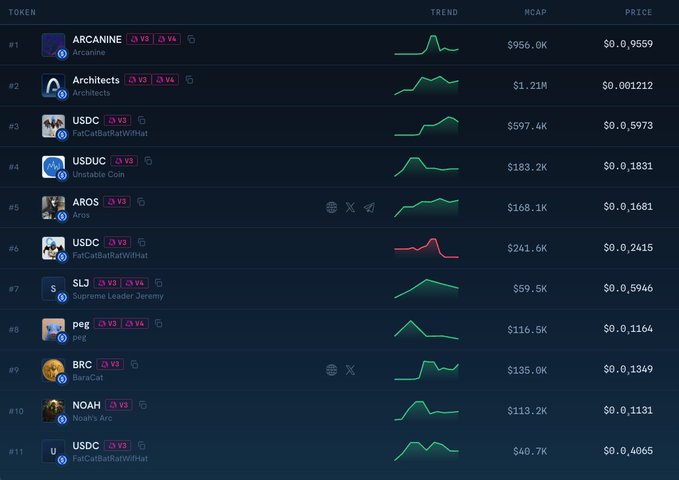Click the 'BaraCat' subtitle
The width and height of the screenshot is (679, 480).
pyautogui.click(x=87, y=377)
